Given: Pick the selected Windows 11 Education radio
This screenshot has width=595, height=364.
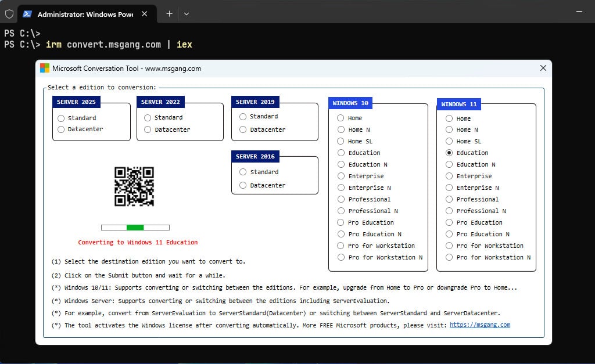Looking at the screenshot, I should click(x=449, y=153).
